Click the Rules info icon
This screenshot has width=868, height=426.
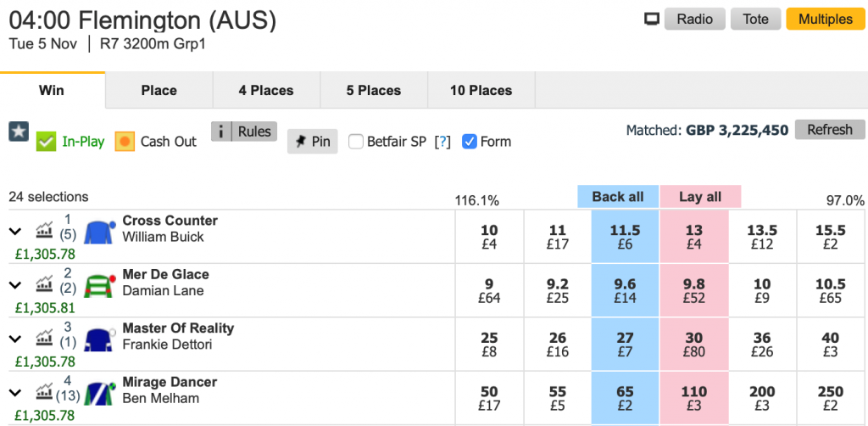221,132
